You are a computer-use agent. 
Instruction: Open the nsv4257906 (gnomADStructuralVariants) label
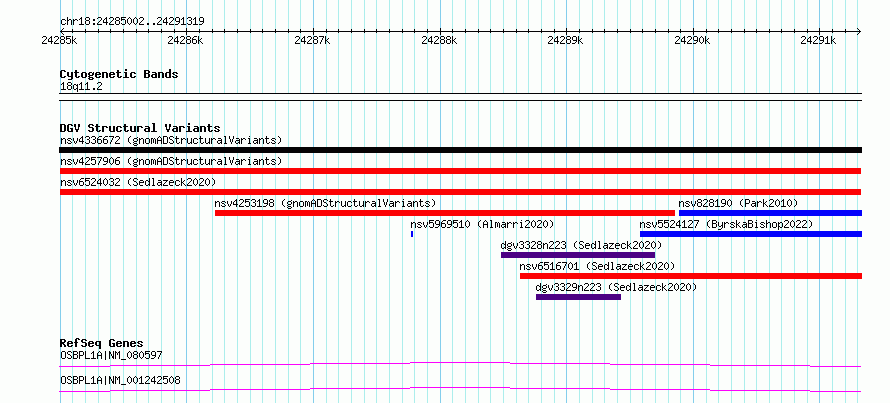(x=171, y=161)
